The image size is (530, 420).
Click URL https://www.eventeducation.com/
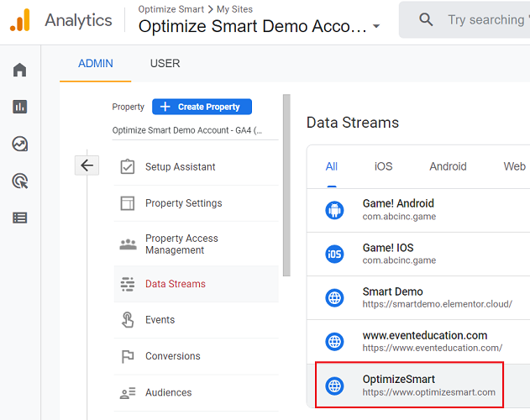click(x=433, y=348)
